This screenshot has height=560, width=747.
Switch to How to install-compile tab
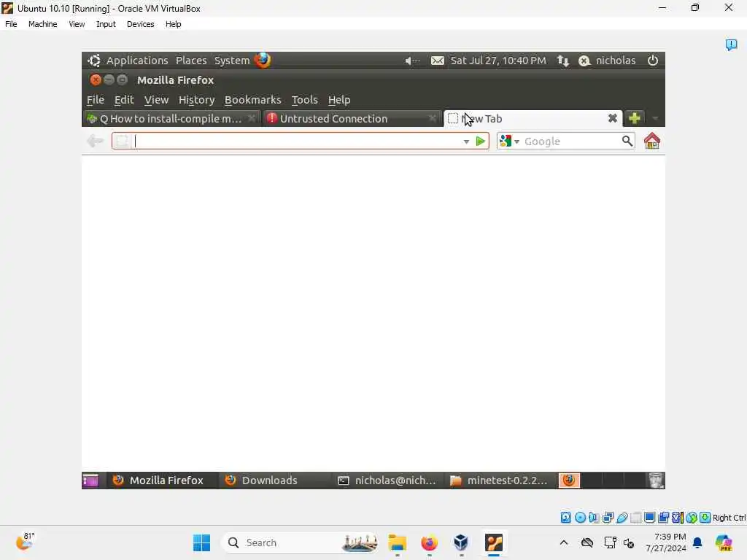click(171, 118)
